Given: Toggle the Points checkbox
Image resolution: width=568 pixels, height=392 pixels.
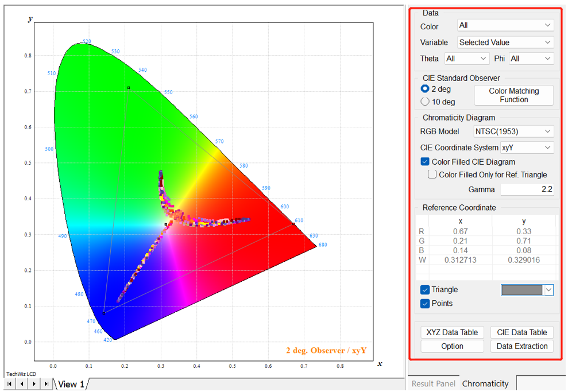Looking at the screenshot, I should pos(425,304).
